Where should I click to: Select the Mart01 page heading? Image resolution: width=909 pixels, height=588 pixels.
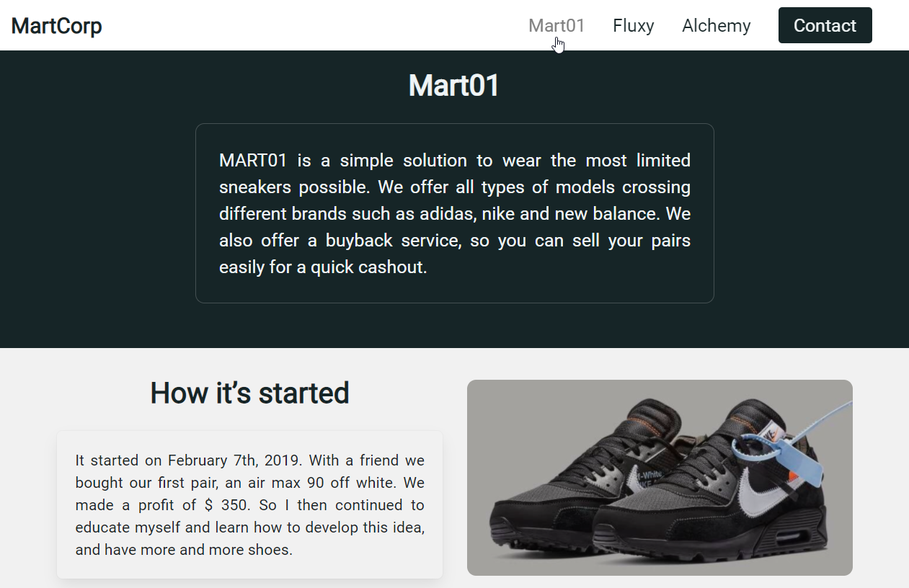453,86
